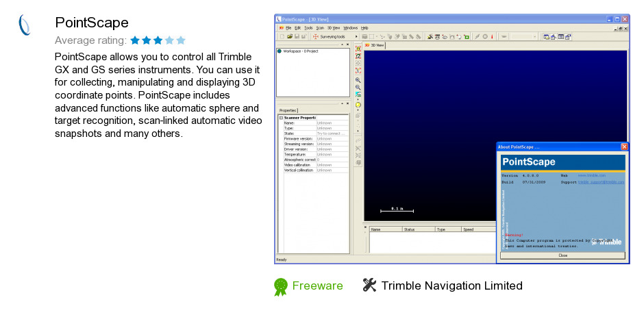Click the Name column header in bottom list

pos(386,229)
